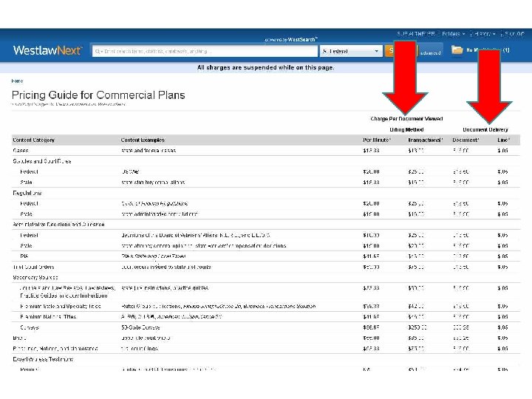Select 'Federal' under Statutes and Court Rules
532x399 pixels.
[29, 171]
